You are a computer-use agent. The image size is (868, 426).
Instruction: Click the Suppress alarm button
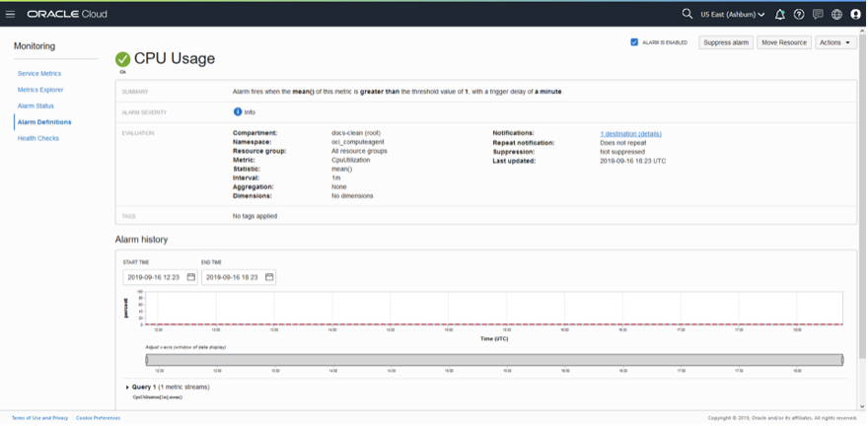[x=726, y=42]
